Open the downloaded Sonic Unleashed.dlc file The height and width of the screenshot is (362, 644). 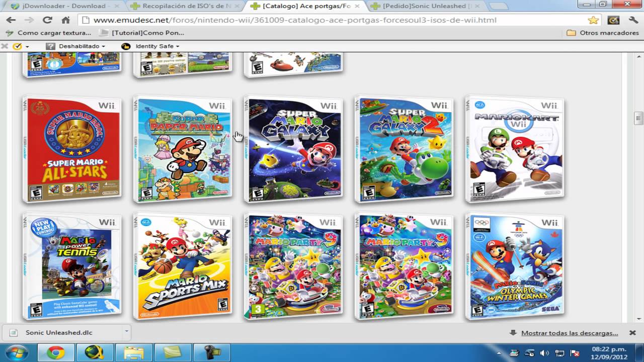point(62,332)
